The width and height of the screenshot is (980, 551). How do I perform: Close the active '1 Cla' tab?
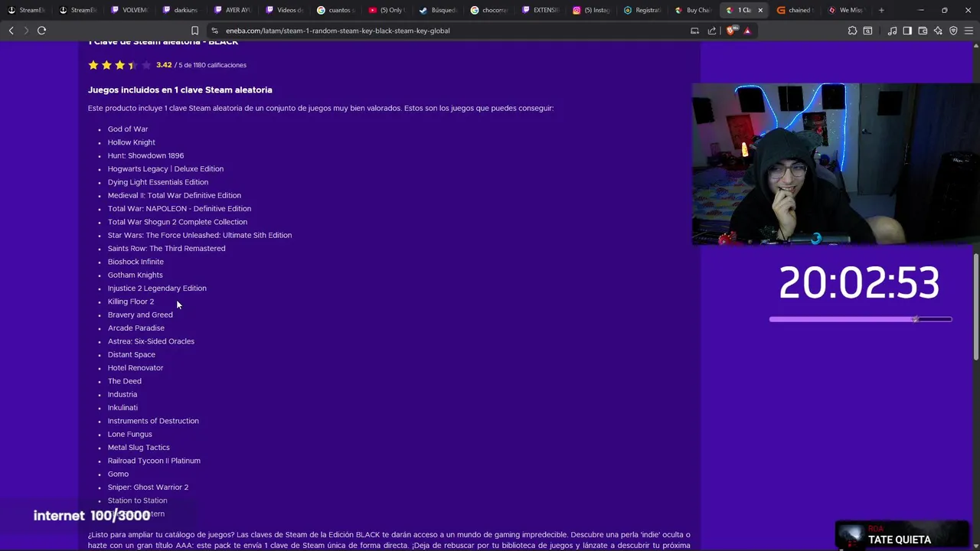pyautogui.click(x=760, y=10)
